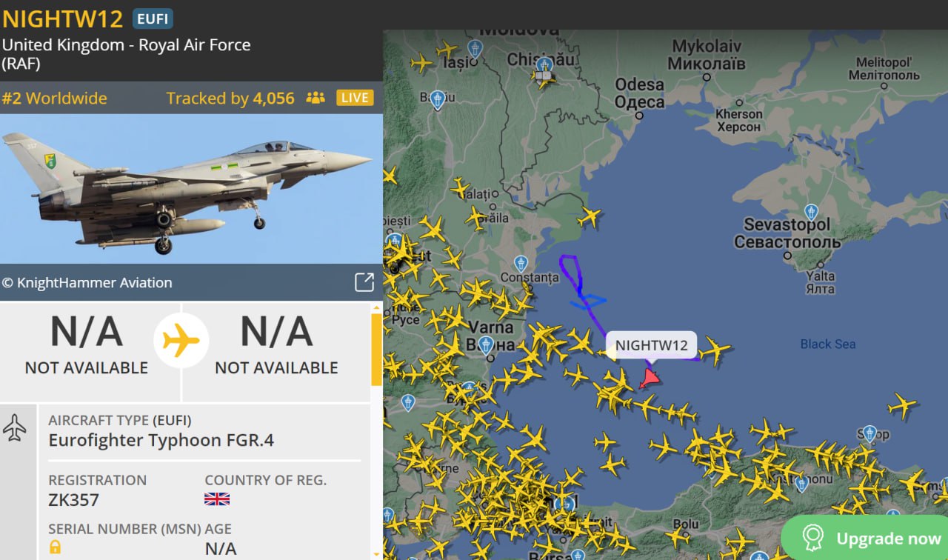948x560 pixels.
Task: Click the yellow plane at the purple track's eastern end
Action: click(x=715, y=350)
